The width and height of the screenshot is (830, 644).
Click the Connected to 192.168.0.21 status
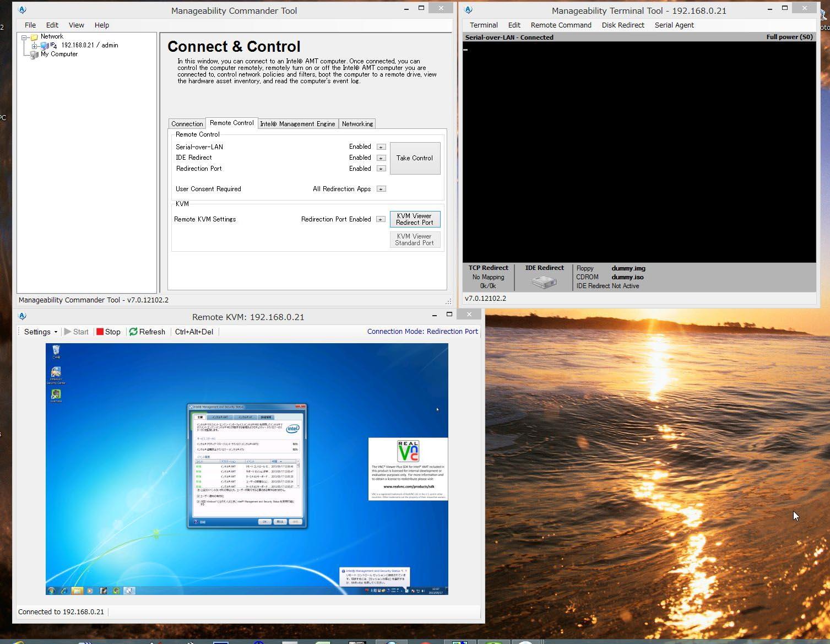(61, 612)
